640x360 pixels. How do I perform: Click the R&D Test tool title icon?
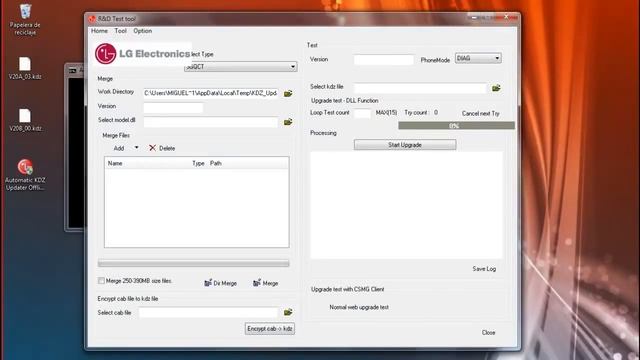click(x=92, y=19)
